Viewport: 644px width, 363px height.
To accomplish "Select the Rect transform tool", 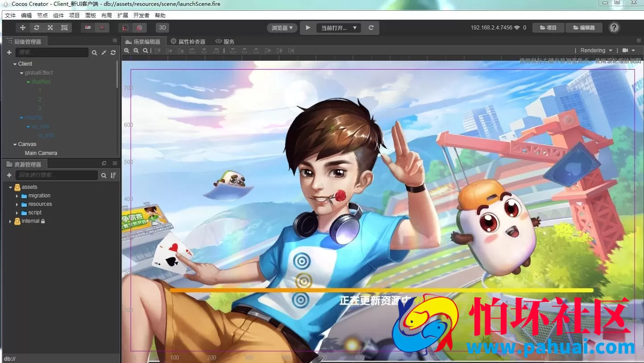I will click(64, 28).
